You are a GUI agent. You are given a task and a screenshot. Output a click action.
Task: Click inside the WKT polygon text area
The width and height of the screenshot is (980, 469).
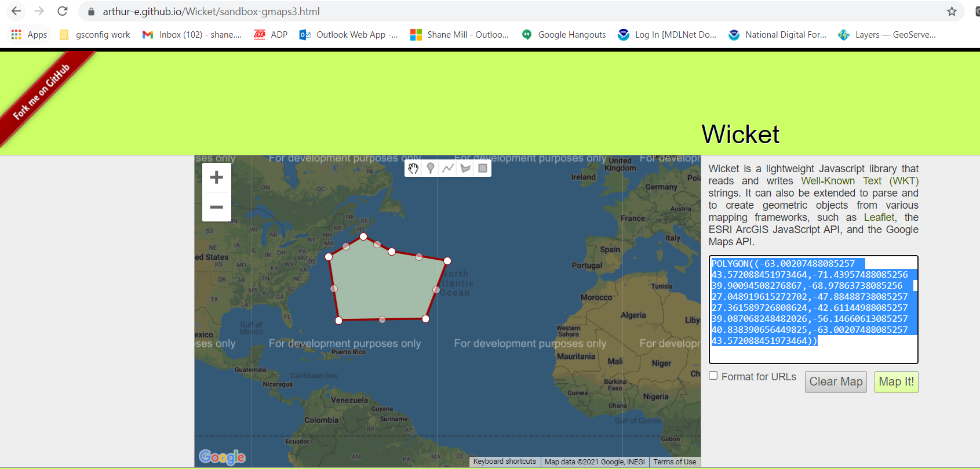(814, 310)
